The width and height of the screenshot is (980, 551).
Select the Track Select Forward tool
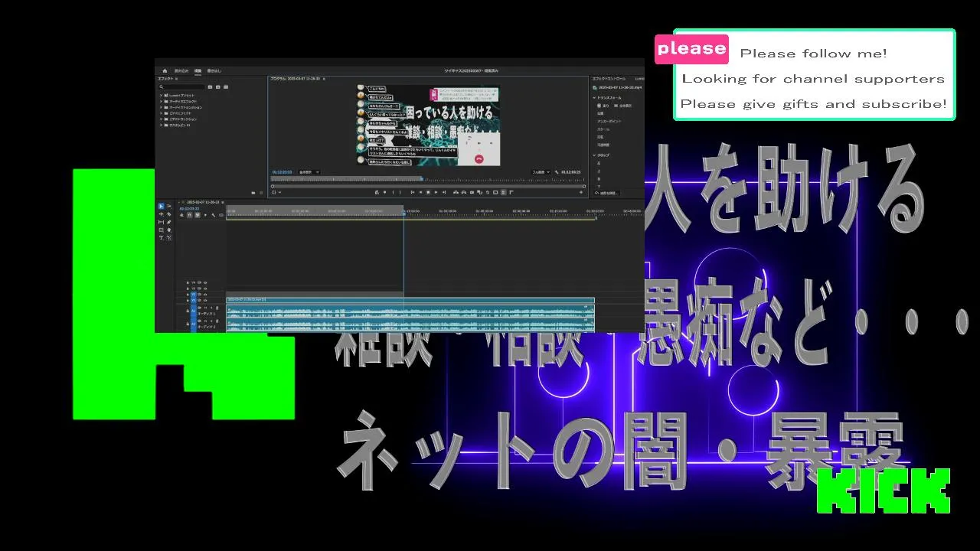pos(168,206)
